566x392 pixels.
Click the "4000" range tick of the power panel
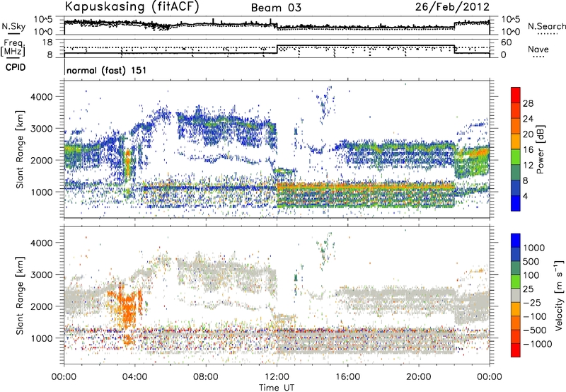click(41, 97)
